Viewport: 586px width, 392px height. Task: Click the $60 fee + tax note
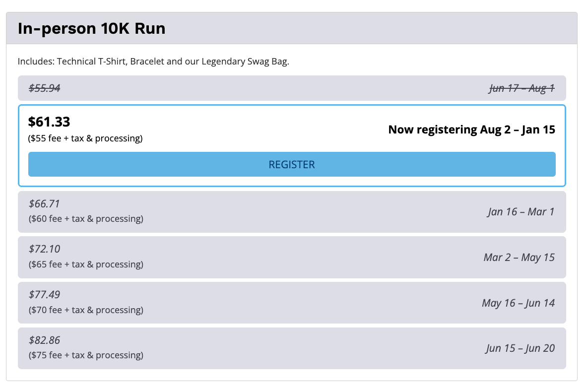86,218
